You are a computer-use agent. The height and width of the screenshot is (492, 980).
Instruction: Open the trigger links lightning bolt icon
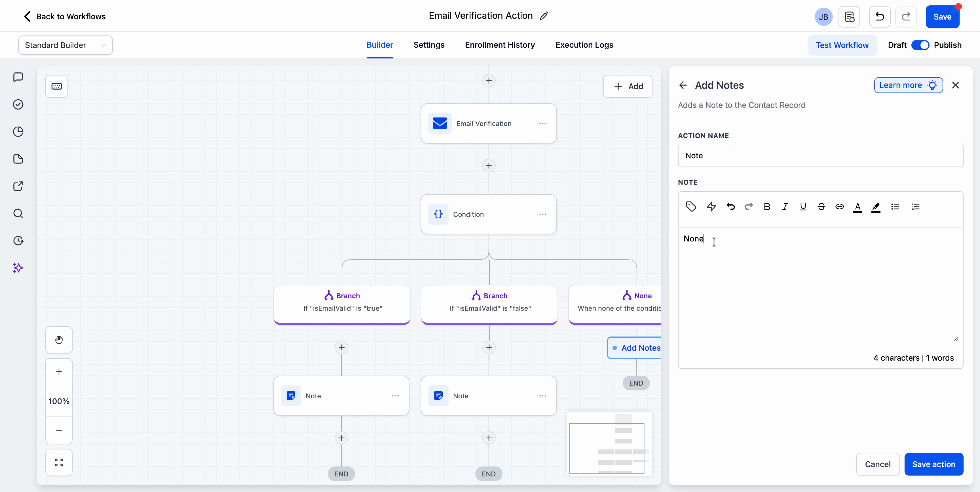click(x=711, y=206)
